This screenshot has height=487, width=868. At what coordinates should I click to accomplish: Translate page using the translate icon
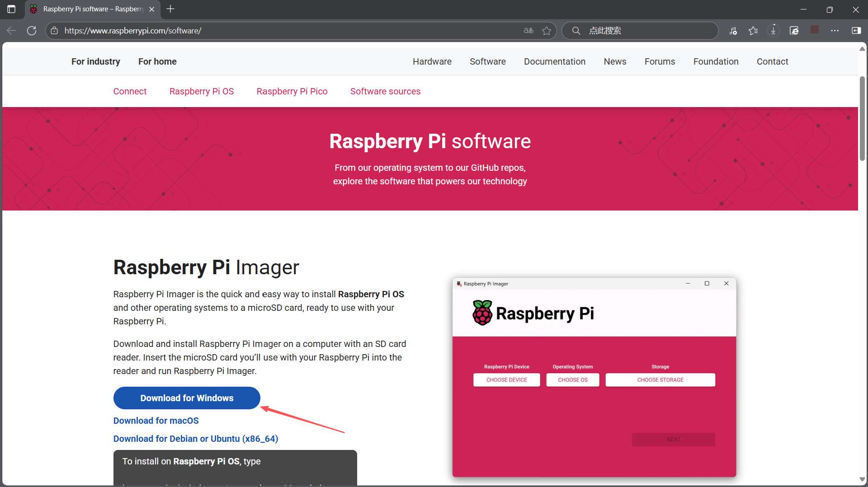point(528,31)
